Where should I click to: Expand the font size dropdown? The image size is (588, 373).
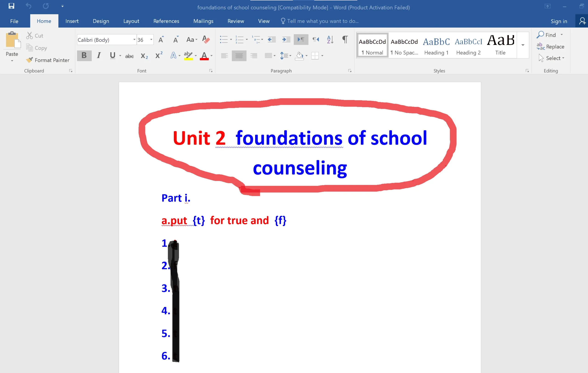[151, 40]
